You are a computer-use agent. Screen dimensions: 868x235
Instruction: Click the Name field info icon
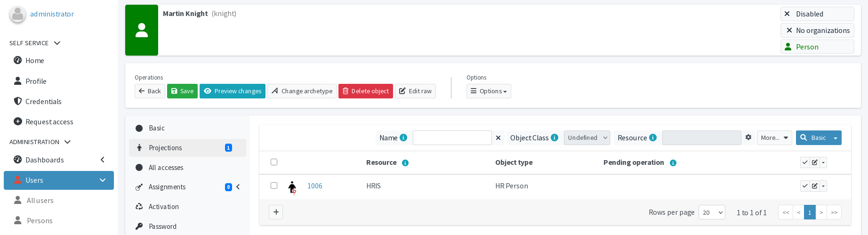coord(403,138)
